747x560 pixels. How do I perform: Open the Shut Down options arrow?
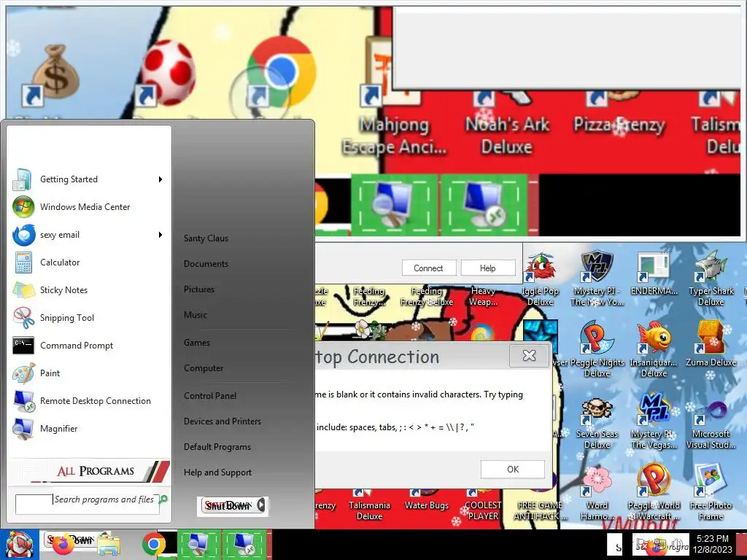(x=262, y=505)
